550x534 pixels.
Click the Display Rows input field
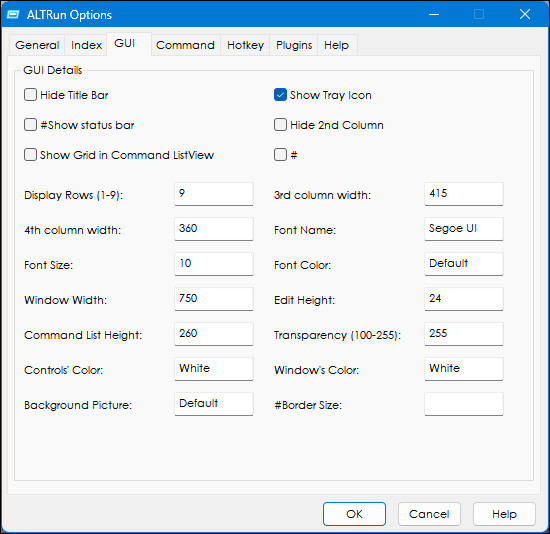pos(214,194)
